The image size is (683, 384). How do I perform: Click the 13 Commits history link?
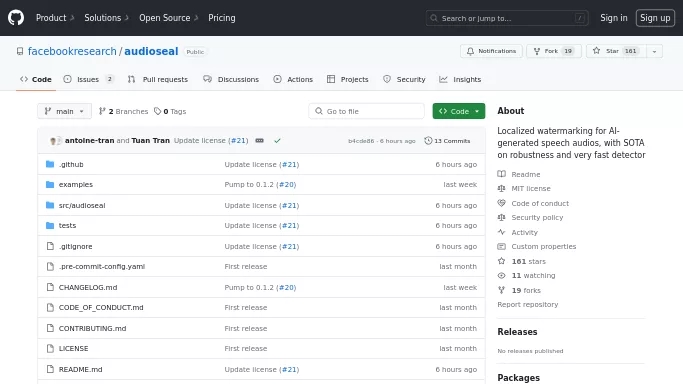(x=447, y=141)
